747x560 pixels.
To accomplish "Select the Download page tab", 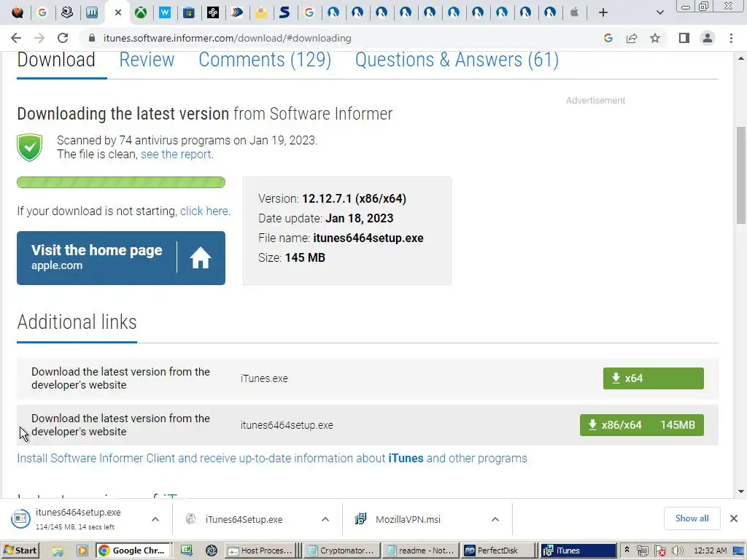I will (56, 60).
